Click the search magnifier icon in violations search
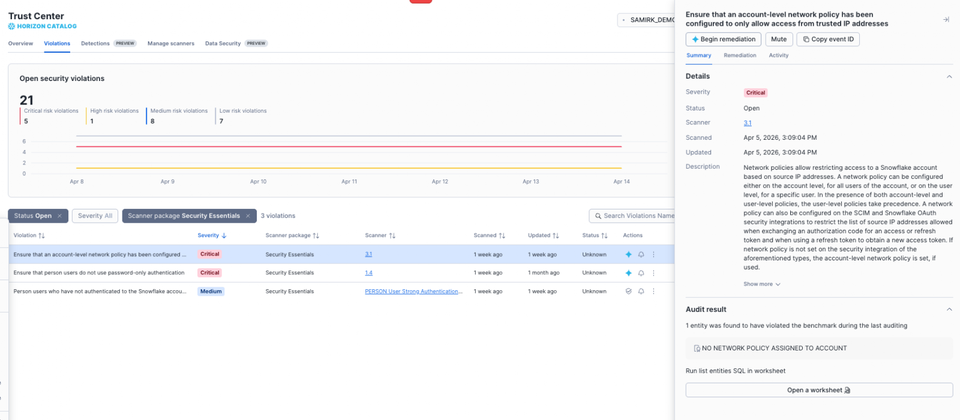Image resolution: width=960 pixels, height=420 pixels. [598, 216]
